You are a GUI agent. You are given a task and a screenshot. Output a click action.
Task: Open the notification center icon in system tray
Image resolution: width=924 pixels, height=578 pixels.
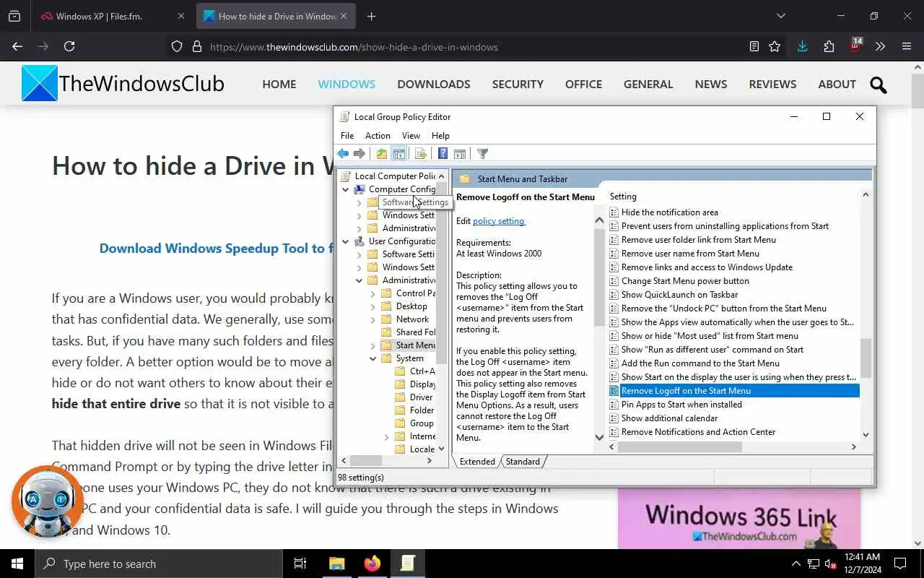click(901, 564)
